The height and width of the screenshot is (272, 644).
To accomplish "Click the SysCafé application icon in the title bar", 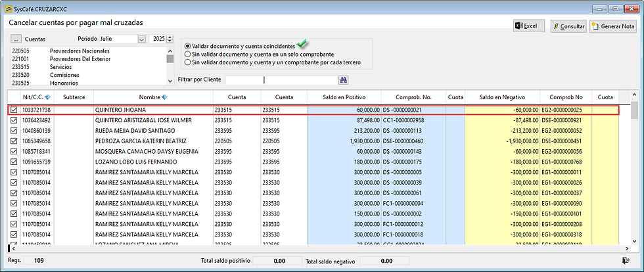I will tap(9, 9).
